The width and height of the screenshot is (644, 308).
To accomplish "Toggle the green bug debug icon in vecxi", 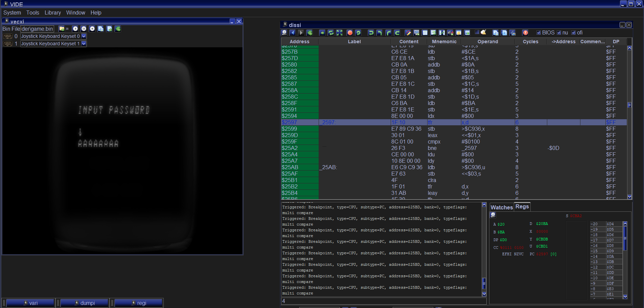I will (x=118, y=29).
